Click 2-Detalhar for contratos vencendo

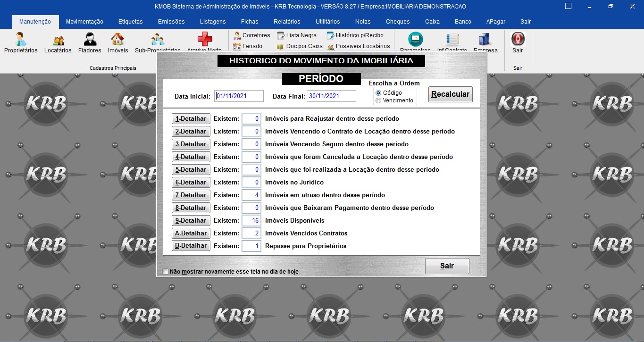[x=191, y=132]
